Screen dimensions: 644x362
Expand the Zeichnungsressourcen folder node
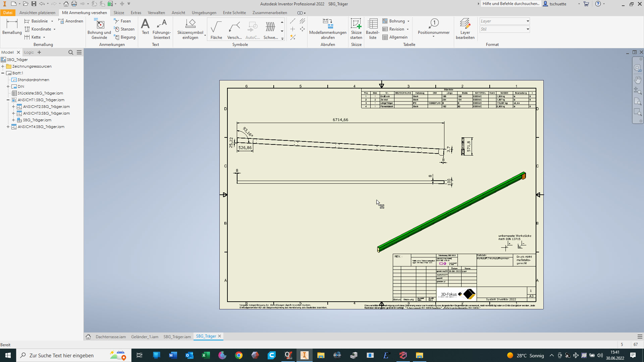[x=3, y=66]
